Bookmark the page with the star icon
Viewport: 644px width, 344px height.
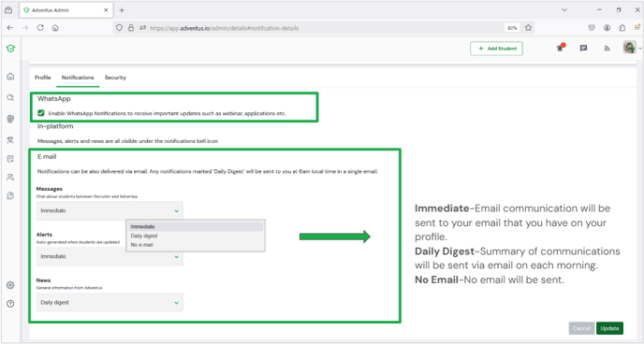coord(528,28)
